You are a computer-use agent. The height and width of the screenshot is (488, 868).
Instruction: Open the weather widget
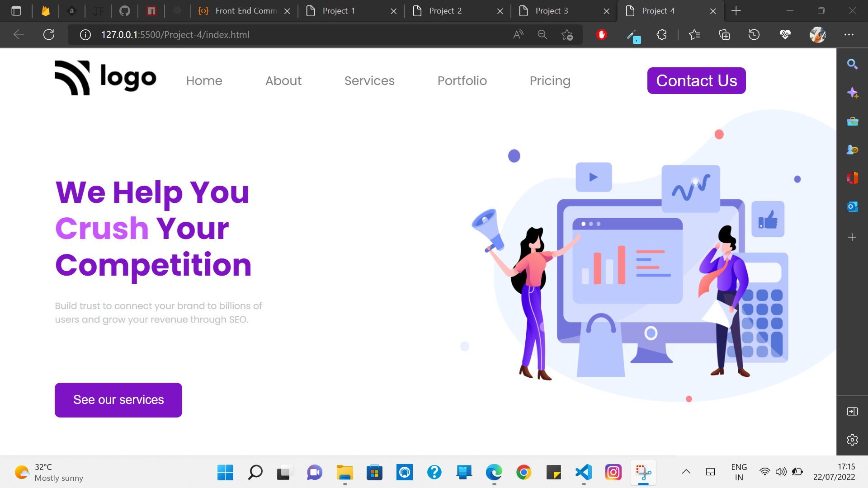tap(49, 472)
